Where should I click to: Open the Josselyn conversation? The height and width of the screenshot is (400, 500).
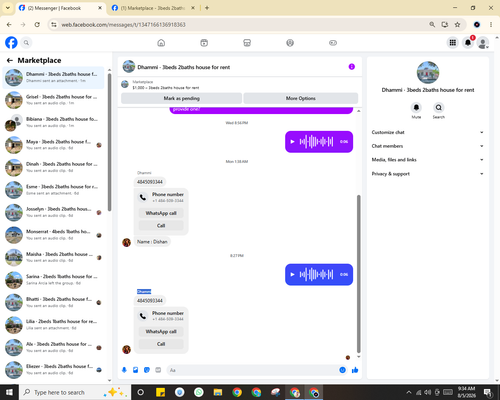(x=53, y=212)
